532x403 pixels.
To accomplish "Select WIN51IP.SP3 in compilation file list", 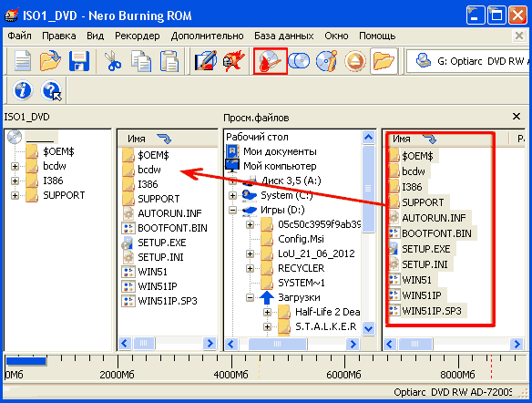I will [x=168, y=301].
